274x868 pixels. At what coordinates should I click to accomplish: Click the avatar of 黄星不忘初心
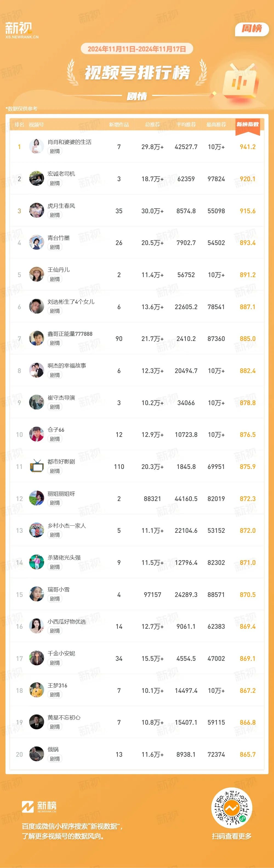(37, 722)
